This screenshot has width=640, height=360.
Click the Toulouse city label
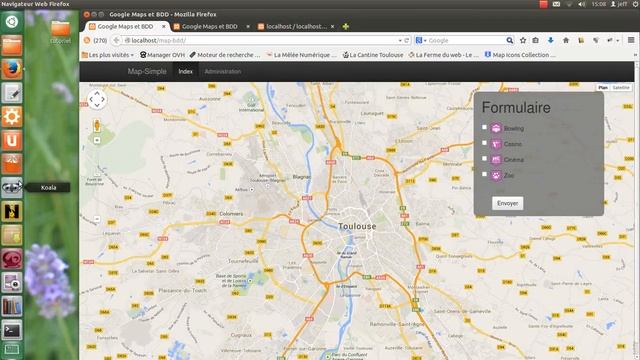tap(357, 226)
